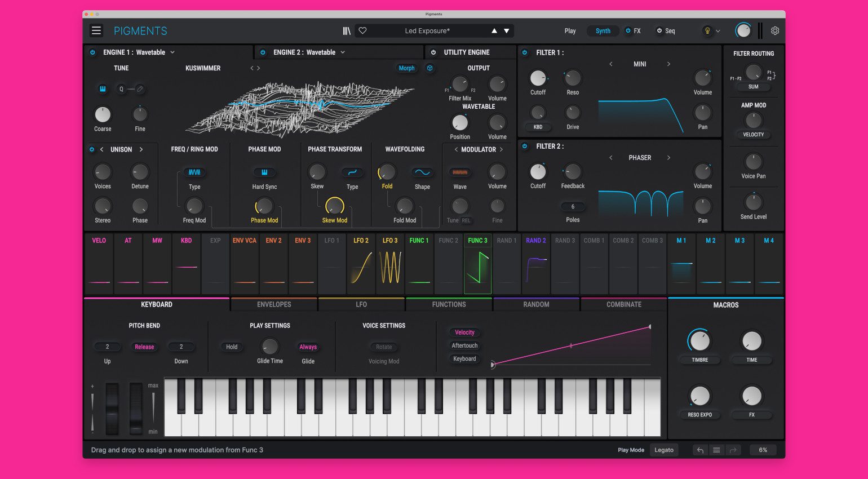Expand Engine 1 Wavetable type dropdown

pos(172,52)
